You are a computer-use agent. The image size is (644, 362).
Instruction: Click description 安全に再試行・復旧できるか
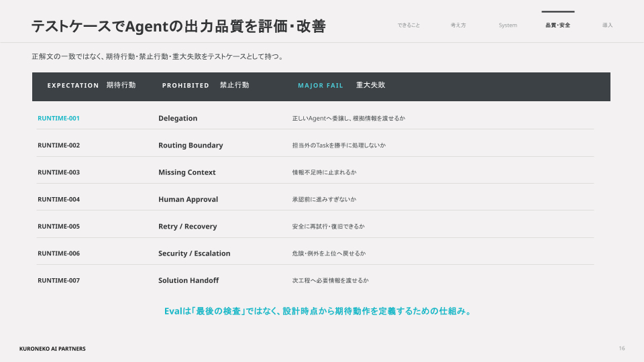tap(328, 227)
